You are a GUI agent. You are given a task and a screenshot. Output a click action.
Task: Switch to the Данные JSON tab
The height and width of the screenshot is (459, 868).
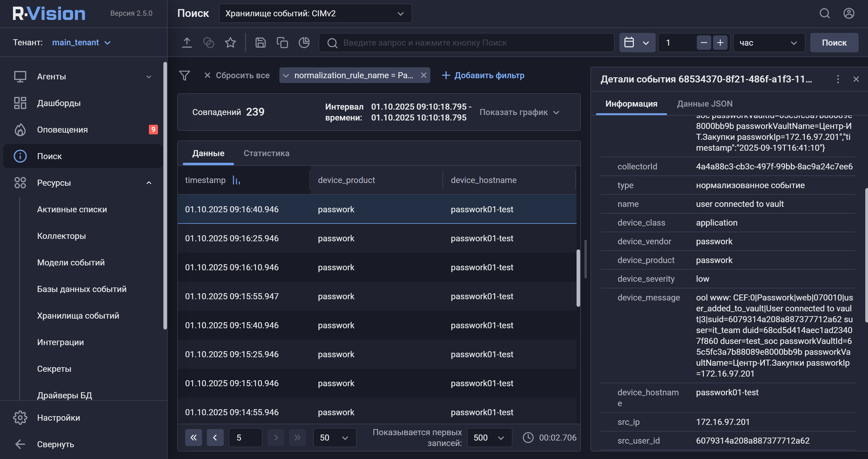pyautogui.click(x=704, y=104)
